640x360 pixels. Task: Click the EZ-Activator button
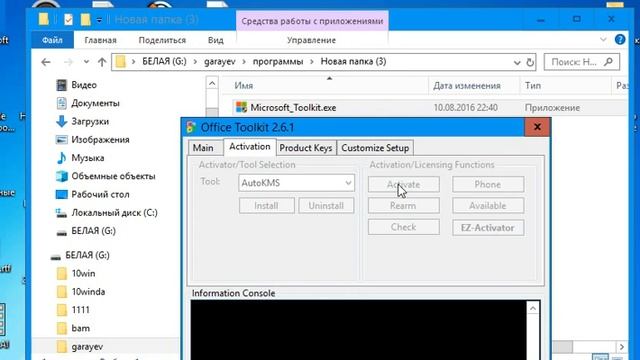[x=488, y=228]
